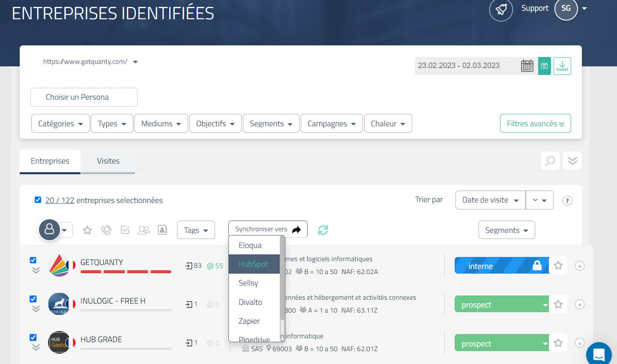Select Divalto from sync menu

pos(255,302)
